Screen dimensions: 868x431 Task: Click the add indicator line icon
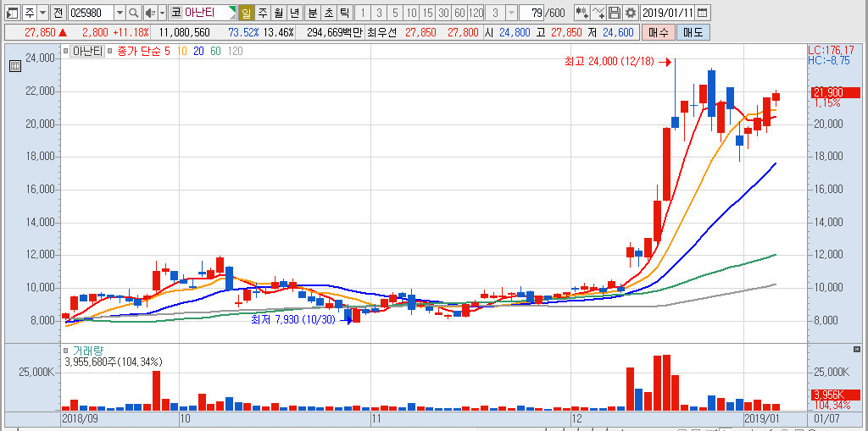[x=598, y=12]
